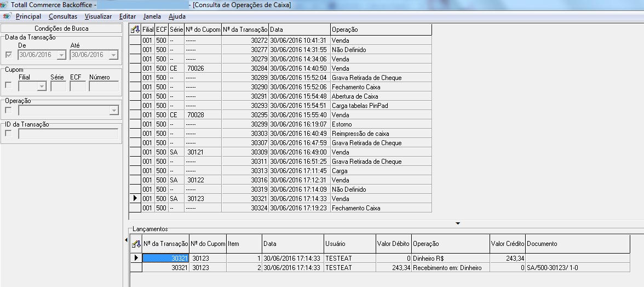
Task: Collapse the search panel using the left splitter arrow
Action: (126, 240)
